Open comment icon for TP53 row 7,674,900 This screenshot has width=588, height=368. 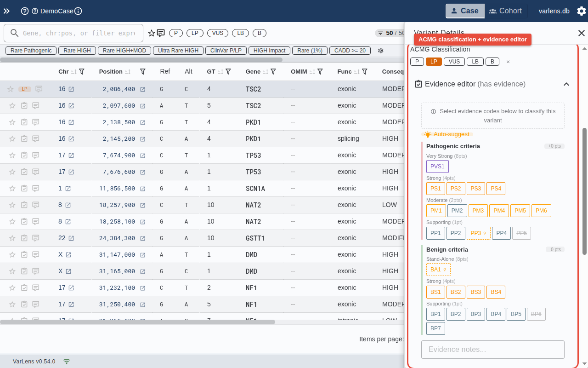point(35,155)
